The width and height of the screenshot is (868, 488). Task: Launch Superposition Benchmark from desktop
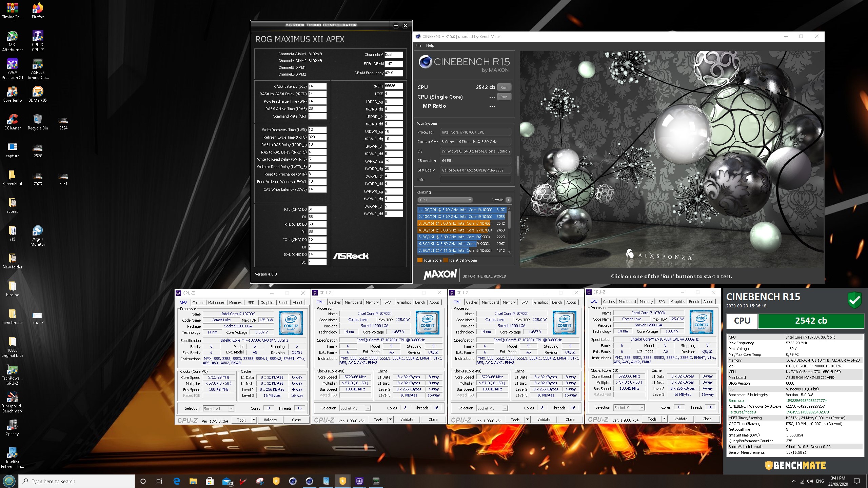coord(12,403)
